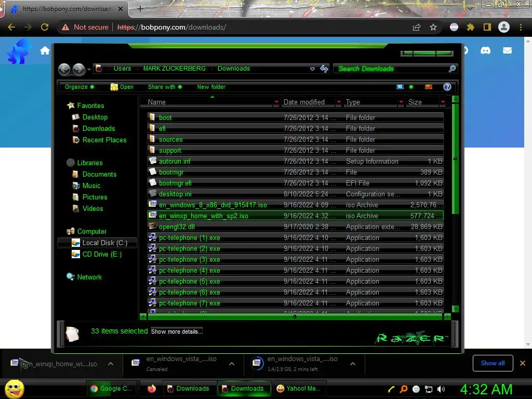The height and width of the screenshot is (399, 532).
Task: Click the mail envelope icon on website
Action: click(x=507, y=50)
